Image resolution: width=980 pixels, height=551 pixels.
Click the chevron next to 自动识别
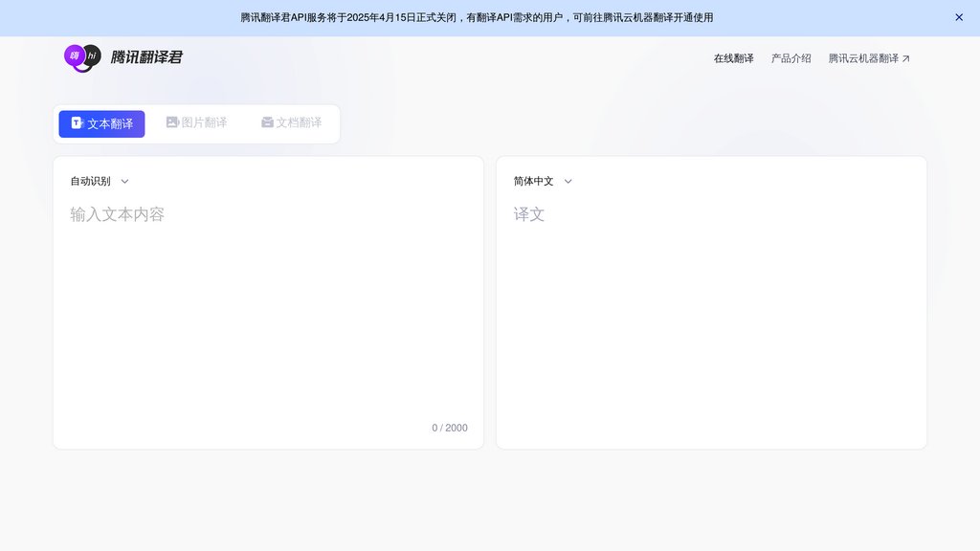pyautogui.click(x=124, y=181)
